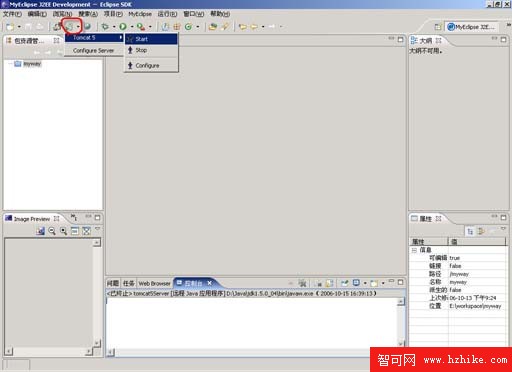The width and height of the screenshot is (512, 372).
Task: Open the New Java Class dropdown arrow
Action: point(197,27)
